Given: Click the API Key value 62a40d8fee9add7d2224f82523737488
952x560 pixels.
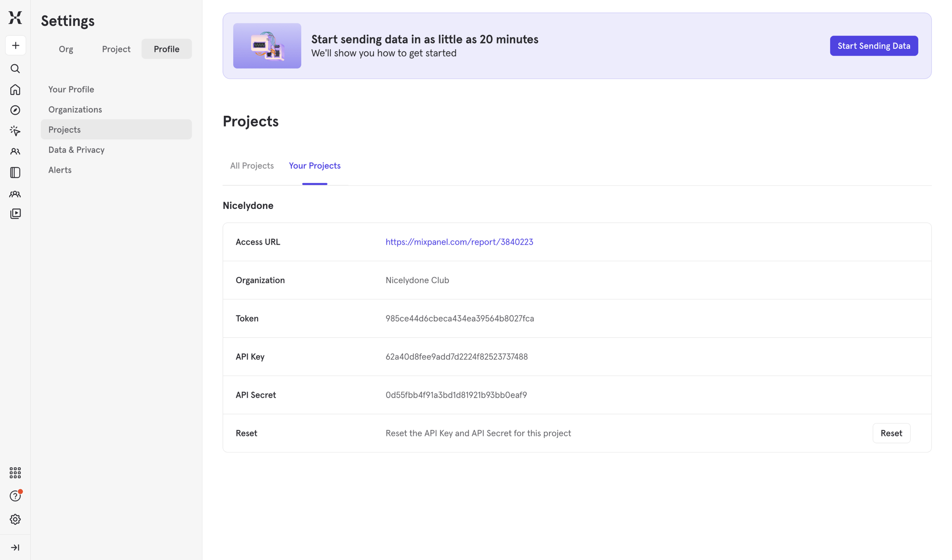Looking at the screenshot, I should (x=457, y=357).
